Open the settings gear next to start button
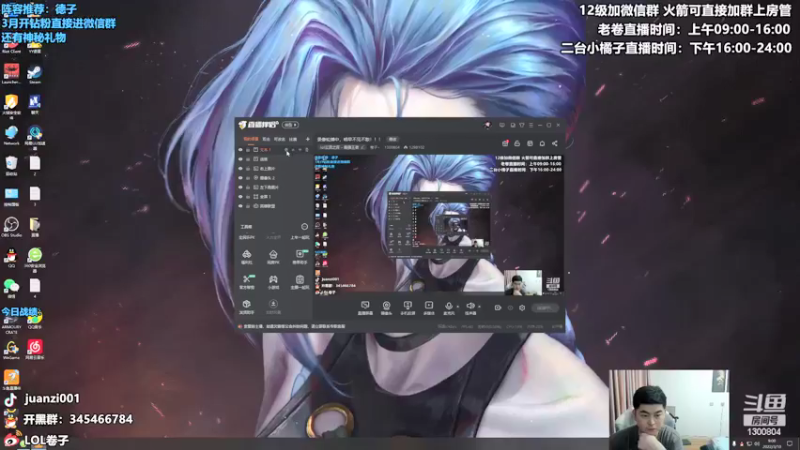Screen dimensions: 800x450 (522, 308)
